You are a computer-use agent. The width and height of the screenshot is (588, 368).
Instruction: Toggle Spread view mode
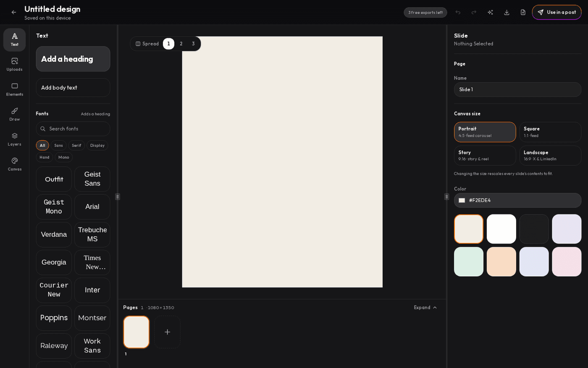coord(147,44)
